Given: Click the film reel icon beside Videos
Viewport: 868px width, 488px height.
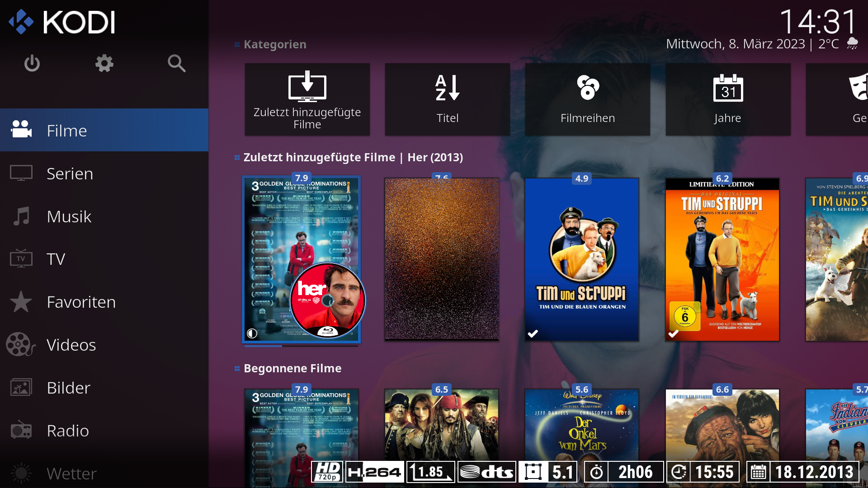Looking at the screenshot, I should click(x=20, y=344).
